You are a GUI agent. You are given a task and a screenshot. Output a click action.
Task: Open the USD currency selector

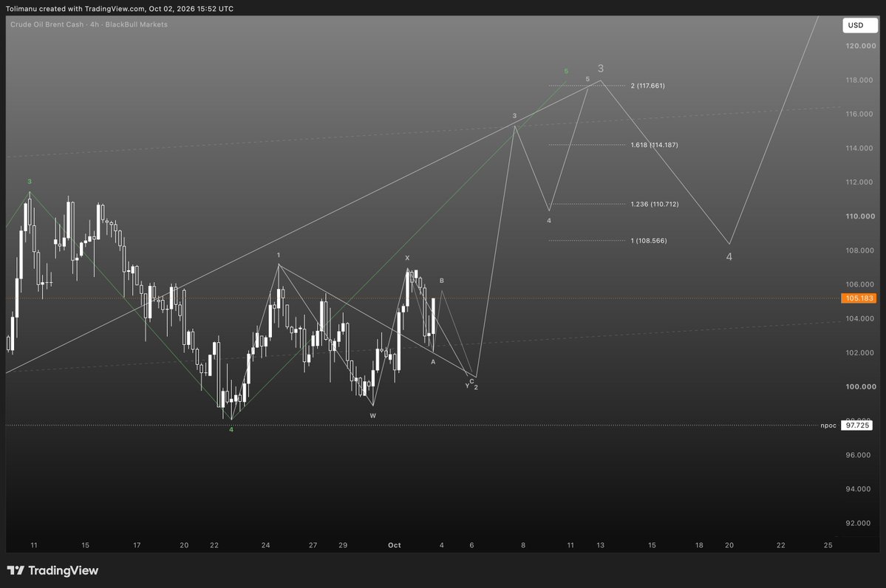pyautogui.click(x=859, y=25)
